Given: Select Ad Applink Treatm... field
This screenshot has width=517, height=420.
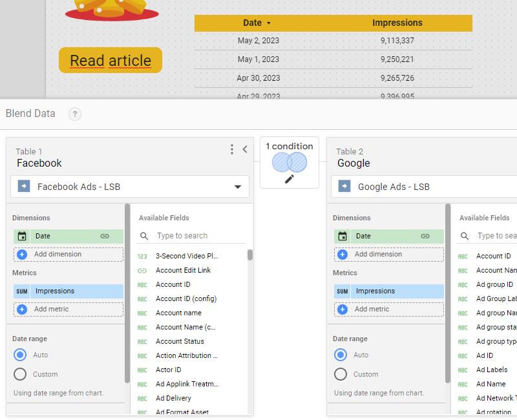Looking at the screenshot, I should pos(187,384).
